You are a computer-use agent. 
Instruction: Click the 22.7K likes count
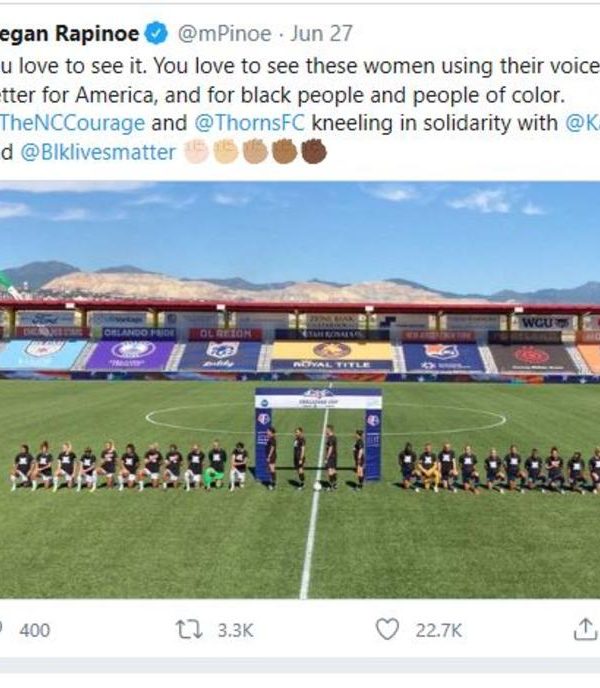point(439,630)
